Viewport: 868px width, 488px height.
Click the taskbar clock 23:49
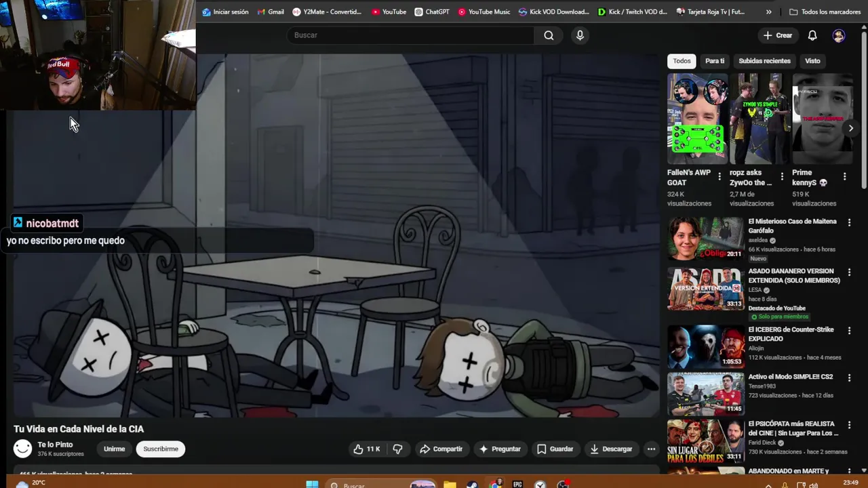850,483
